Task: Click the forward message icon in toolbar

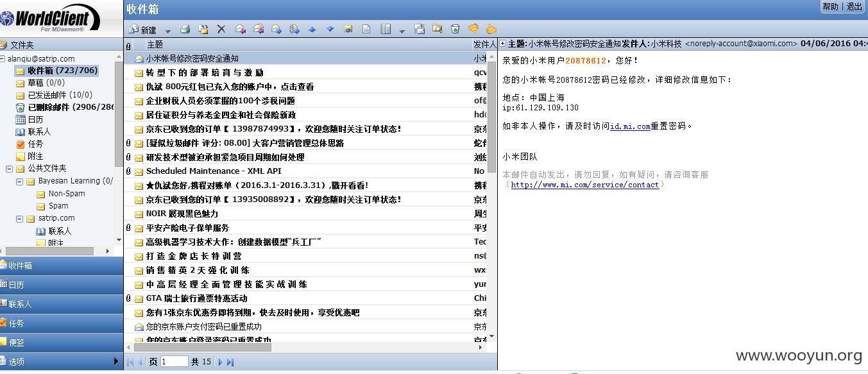Action: (277, 29)
